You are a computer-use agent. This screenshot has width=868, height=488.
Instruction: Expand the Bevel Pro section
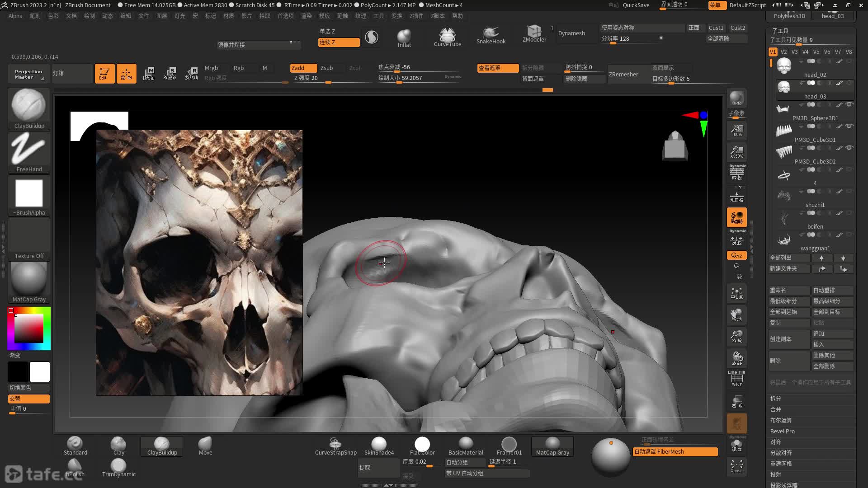(x=783, y=431)
